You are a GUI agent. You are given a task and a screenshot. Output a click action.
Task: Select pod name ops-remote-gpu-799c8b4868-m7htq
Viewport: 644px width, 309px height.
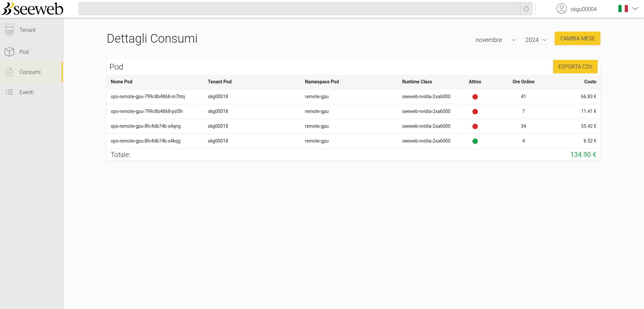click(x=148, y=96)
